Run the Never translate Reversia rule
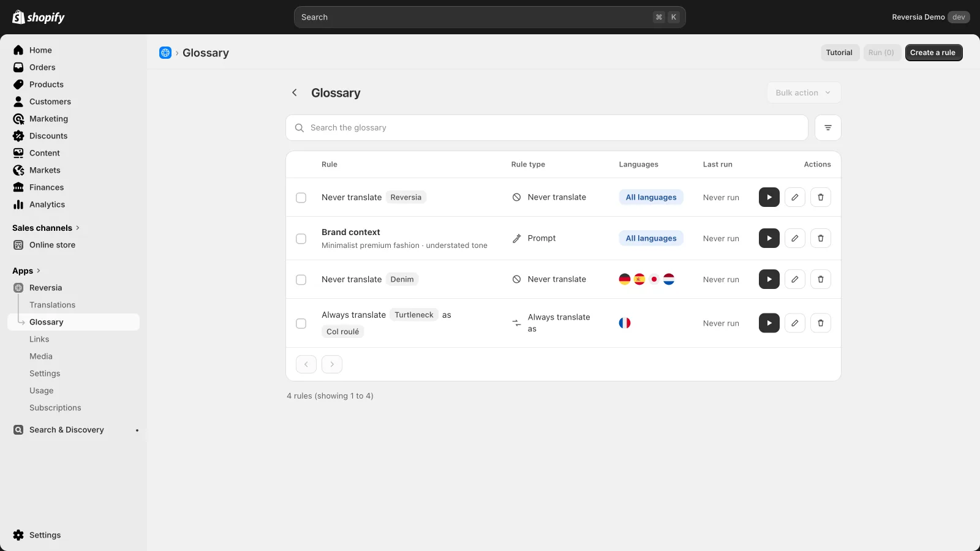 pos(769,197)
